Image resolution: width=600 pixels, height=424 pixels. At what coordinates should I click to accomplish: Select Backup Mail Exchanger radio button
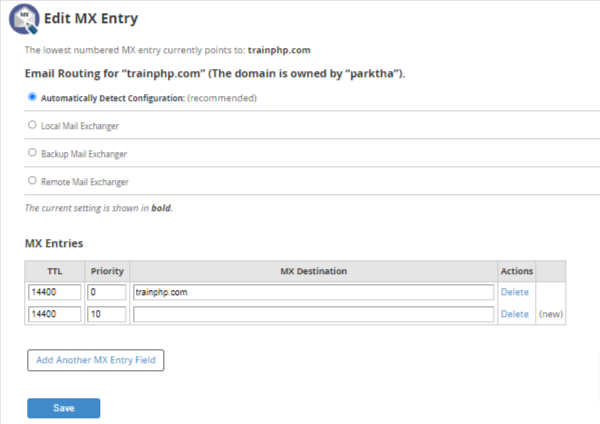click(x=33, y=153)
